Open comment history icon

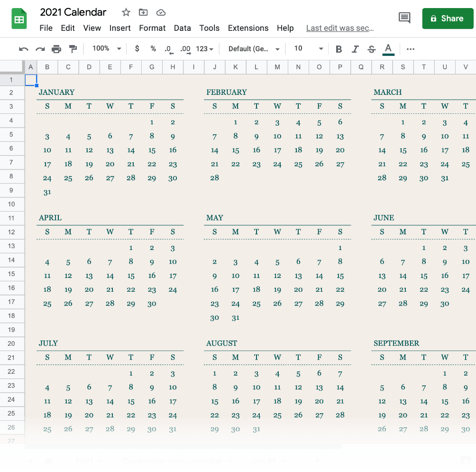(404, 17)
